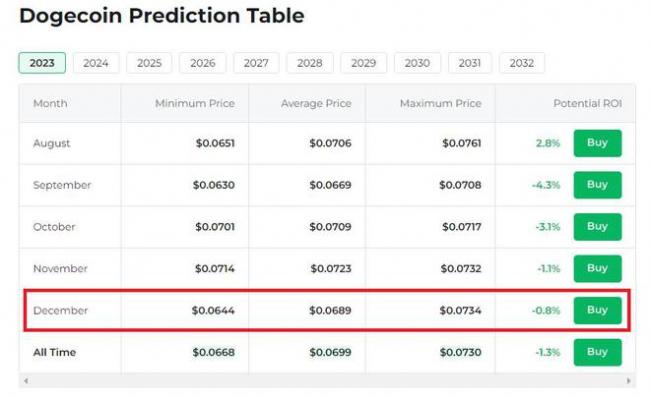Click the horizontal scrollbar track under table
Image resolution: width=650 pixels, height=397 pixels.
[x=327, y=380]
